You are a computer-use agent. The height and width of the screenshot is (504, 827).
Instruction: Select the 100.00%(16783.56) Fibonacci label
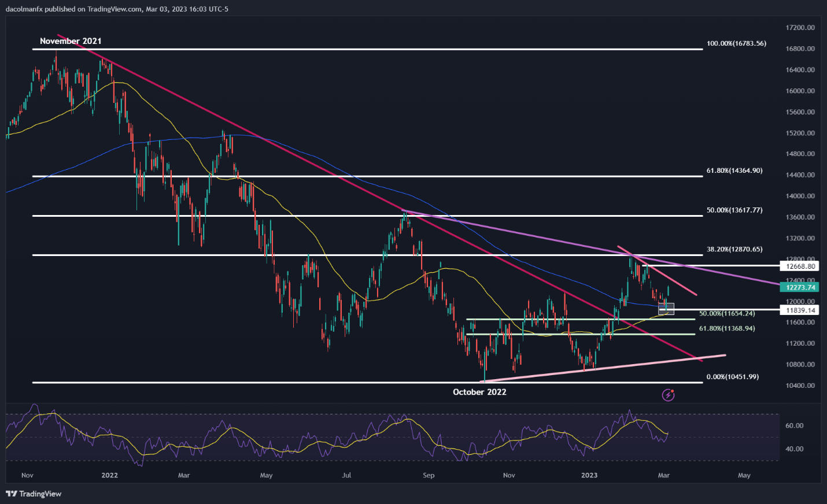click(x=736, y=43)
